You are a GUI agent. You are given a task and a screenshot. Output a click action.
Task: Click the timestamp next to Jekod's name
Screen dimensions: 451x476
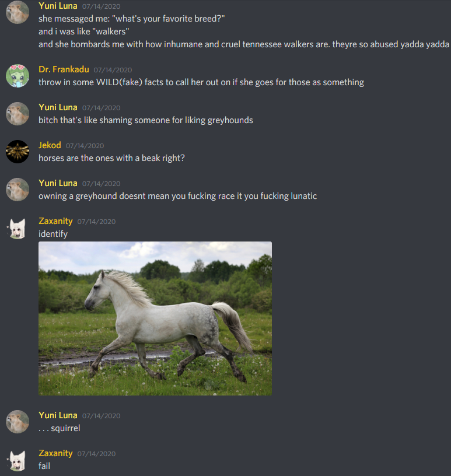[85, 146]
